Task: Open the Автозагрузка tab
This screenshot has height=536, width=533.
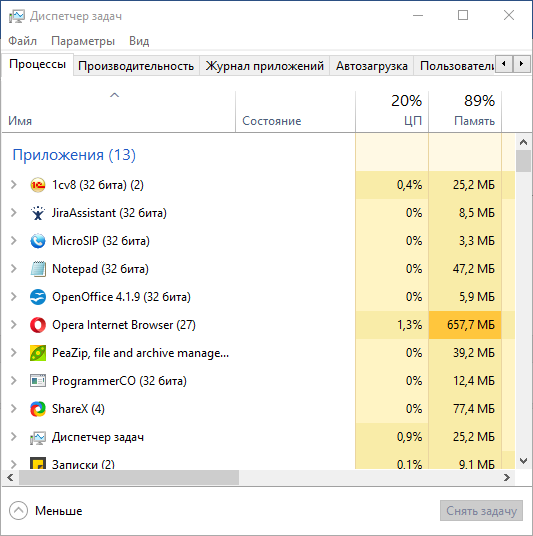Action: click(x=372, y=66)
